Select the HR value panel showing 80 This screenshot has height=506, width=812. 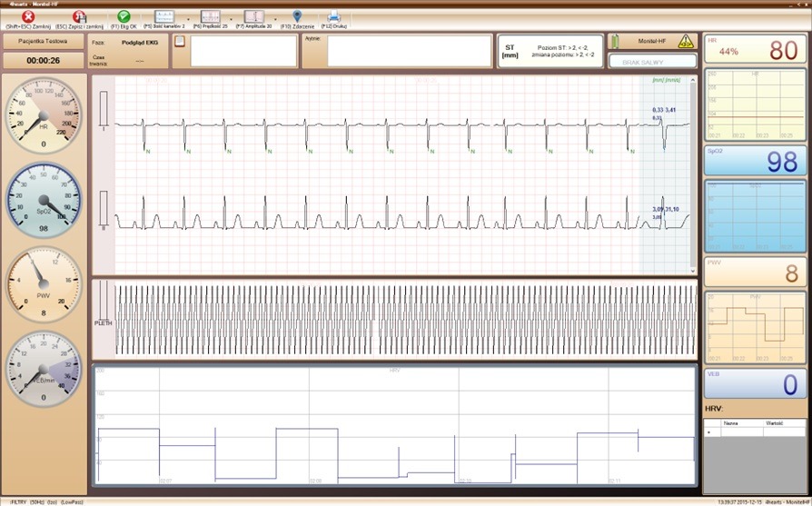click(x=756, y=50)
